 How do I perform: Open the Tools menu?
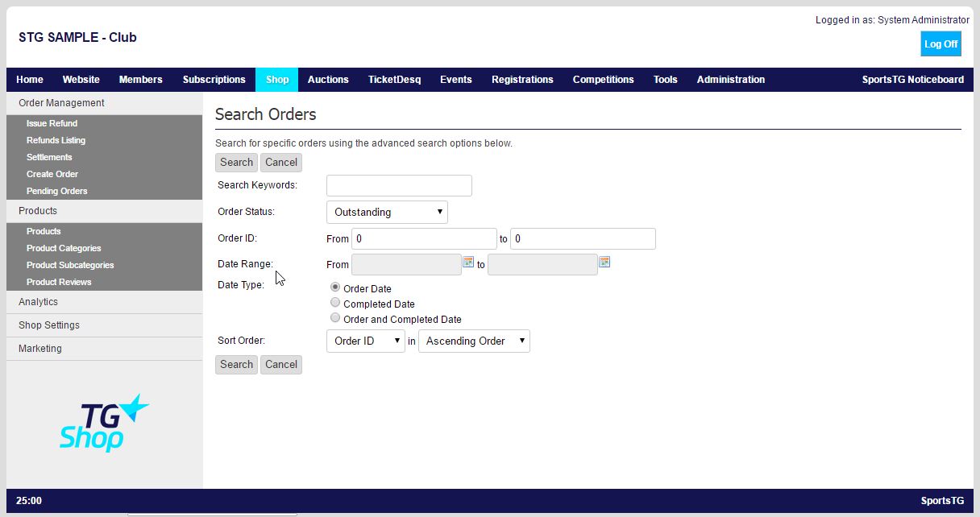coord(666,80)
